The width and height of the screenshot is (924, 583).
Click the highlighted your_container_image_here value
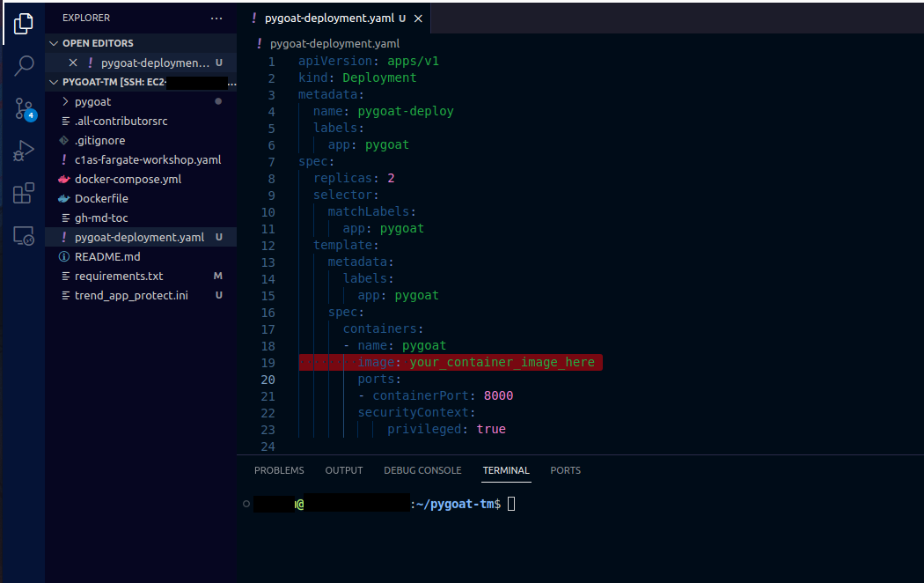(502, 362)
